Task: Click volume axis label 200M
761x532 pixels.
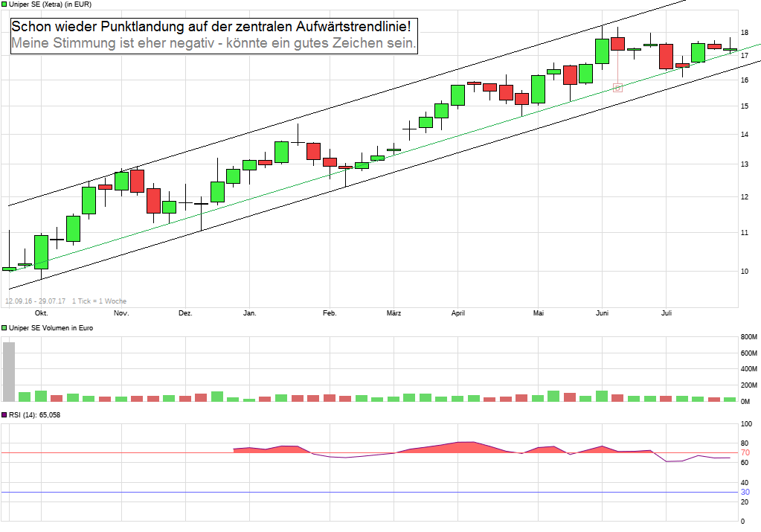Action: (749, 385)
